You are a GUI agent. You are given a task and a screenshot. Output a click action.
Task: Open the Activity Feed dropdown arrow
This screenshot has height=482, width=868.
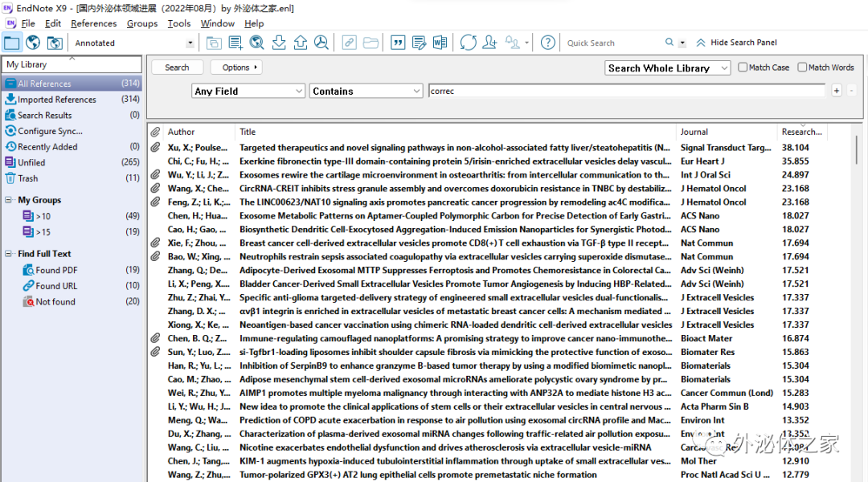click(x=526, y=43)
